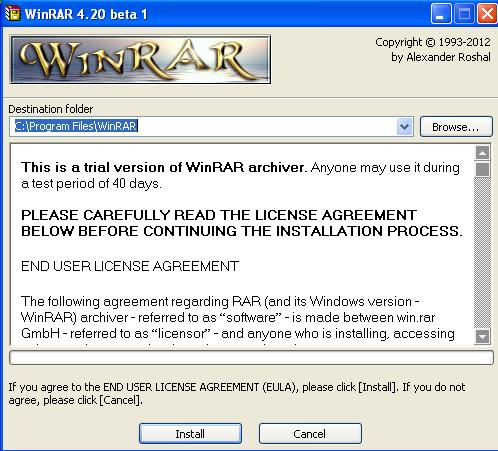Click the license scrollbar thumb
The width and height of the screenshot is (498, 451).
[482, 169]
